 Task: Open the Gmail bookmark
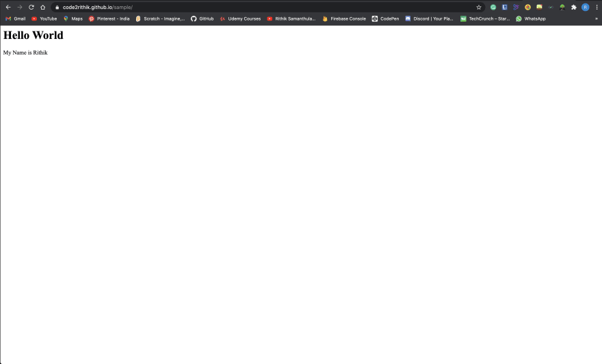point(15,18)
